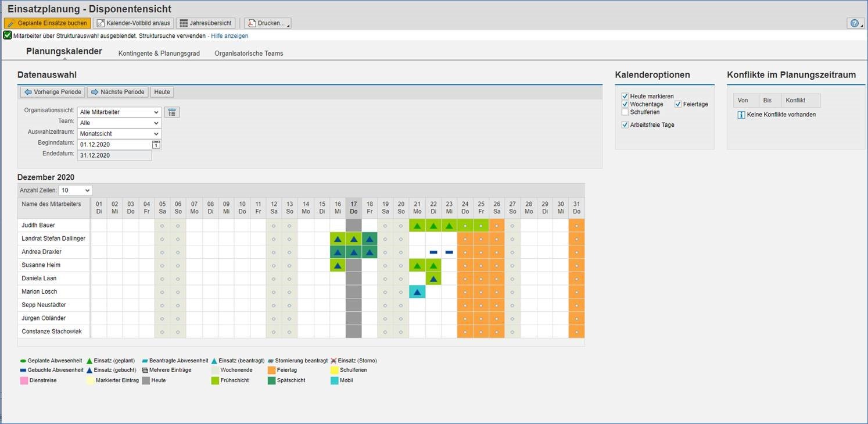The height and width of the screenshot is (424, 868).
Task: Enable Schulferien checkbox
Action: (x=625, y=112)
